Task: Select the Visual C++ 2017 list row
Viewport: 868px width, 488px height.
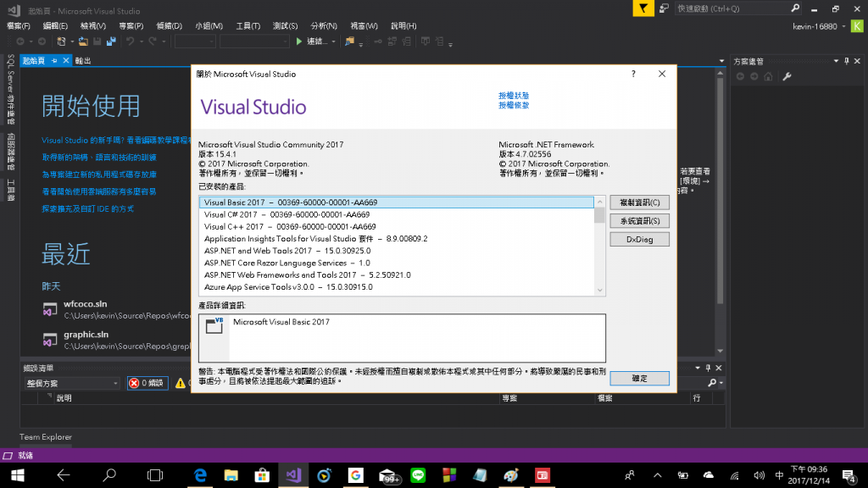Action: [x=397, y=227]
